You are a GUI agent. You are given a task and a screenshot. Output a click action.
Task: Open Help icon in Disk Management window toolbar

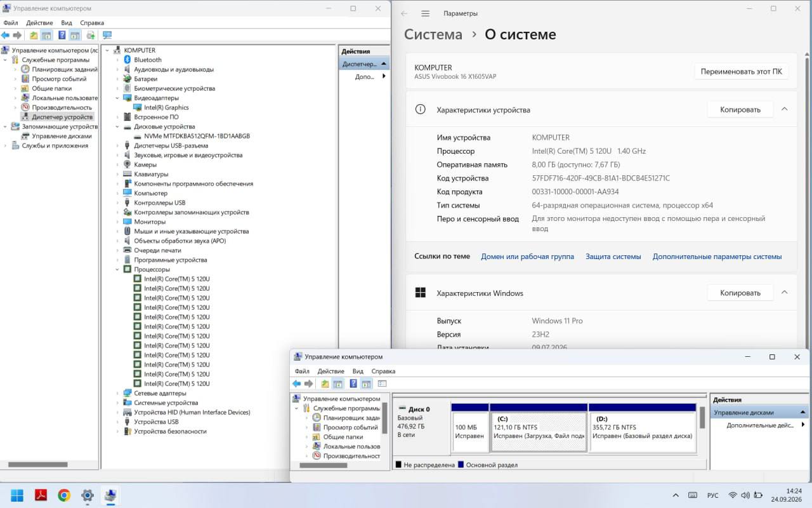coord(353,384)
